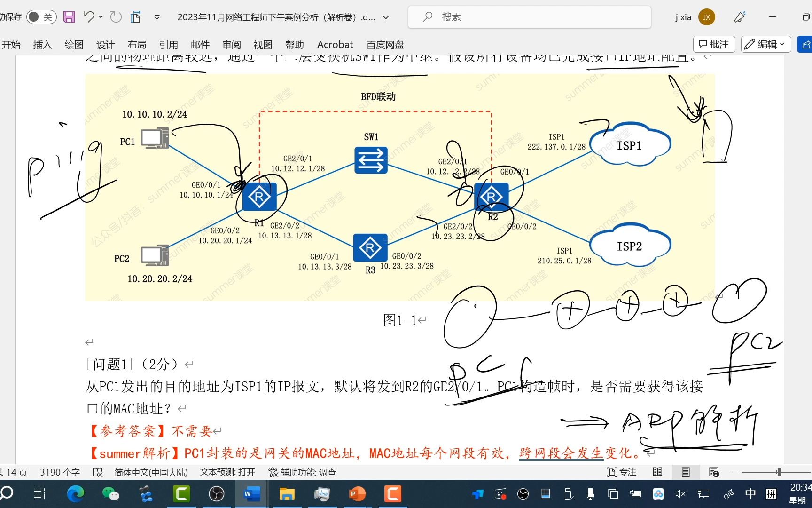The height and width of the screenshot is (508, 812).
Task: Select the 布局 tab
Action: [137, 45]
